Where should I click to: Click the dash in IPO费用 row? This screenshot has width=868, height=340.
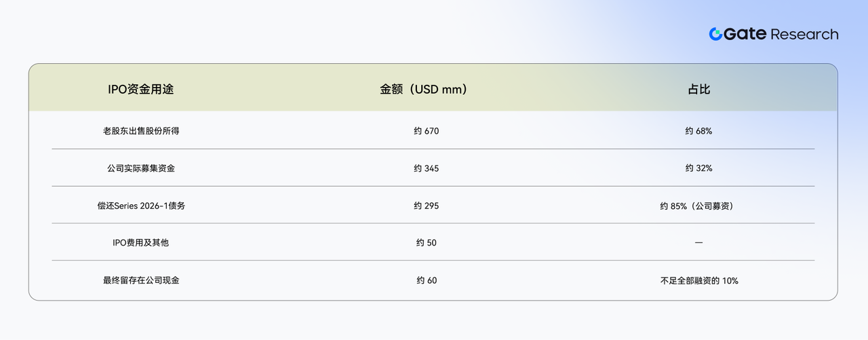coord(698,242)
